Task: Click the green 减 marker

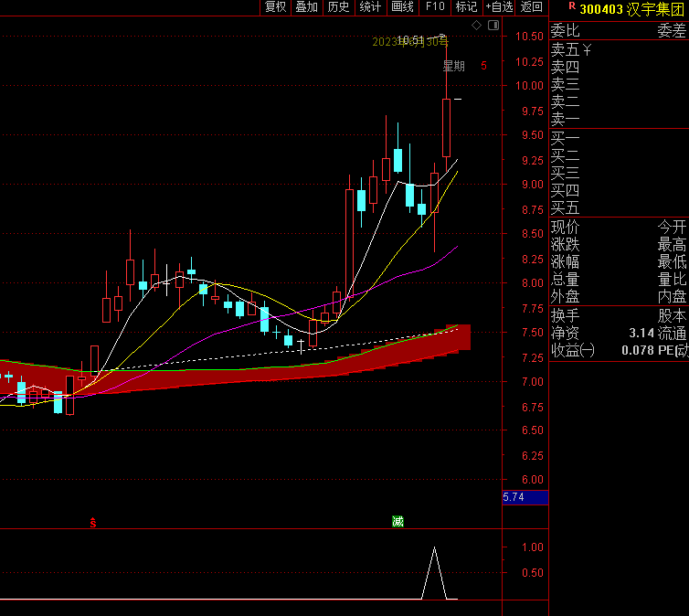Action: click(397, 522)
